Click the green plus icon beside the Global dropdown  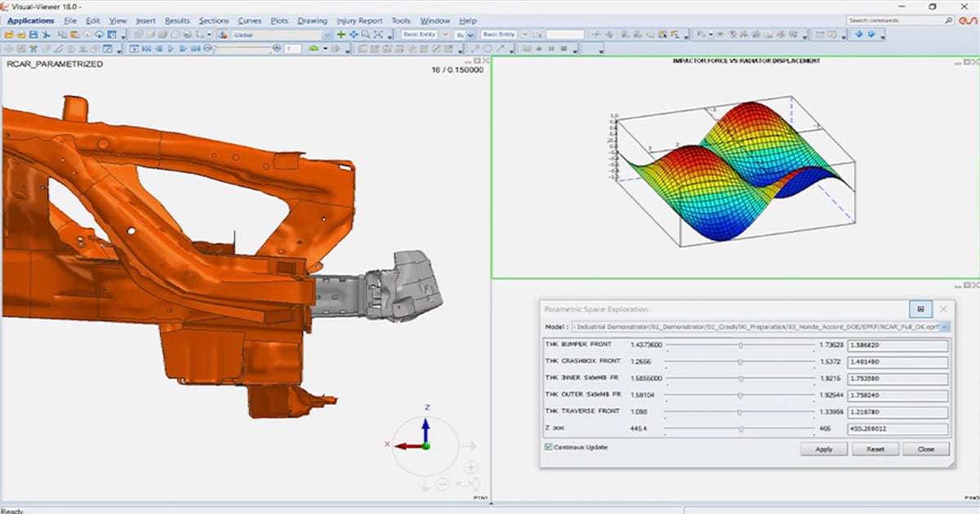click(x=341, y=35)
